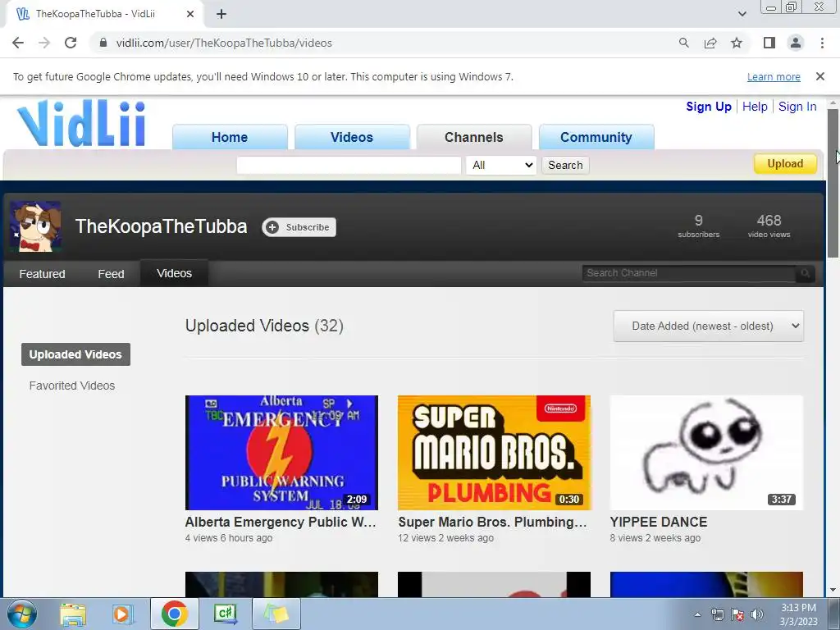Click the browser back arrow
This screenshot has width=840, height=630.
pos(18,43)
